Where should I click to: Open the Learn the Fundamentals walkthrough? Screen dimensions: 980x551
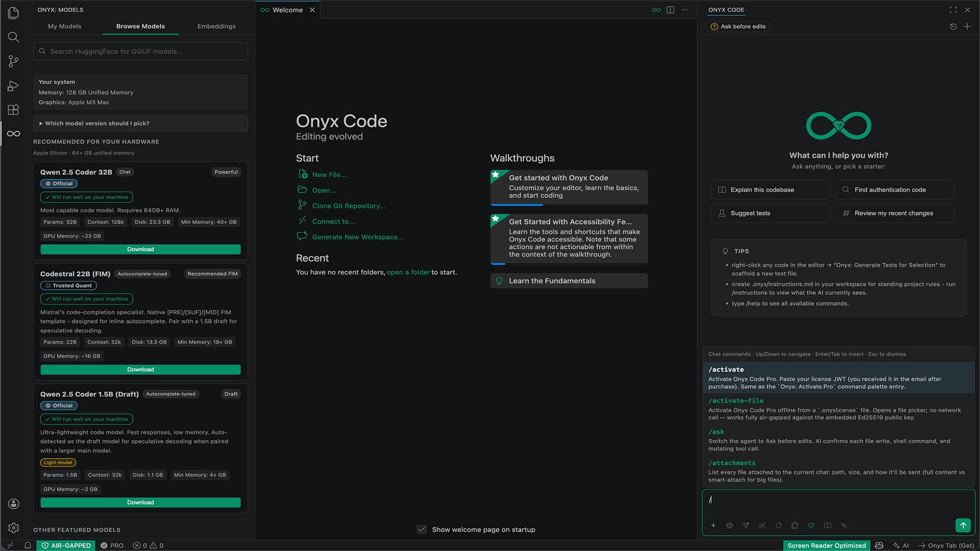(x=569, y=281)
